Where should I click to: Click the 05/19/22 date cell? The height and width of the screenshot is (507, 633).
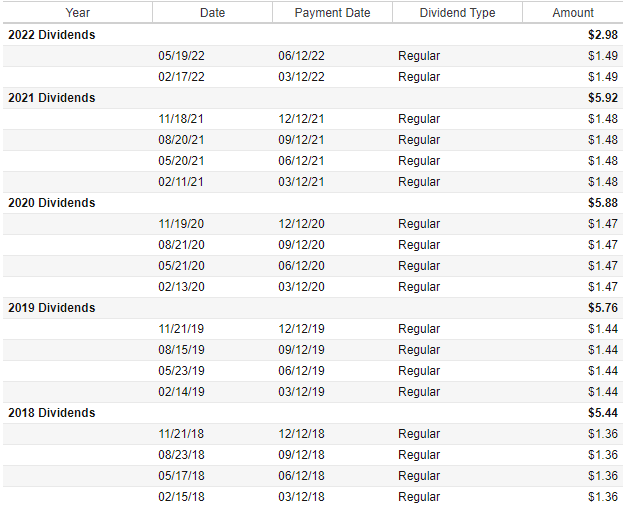click(x=181, y=56)
